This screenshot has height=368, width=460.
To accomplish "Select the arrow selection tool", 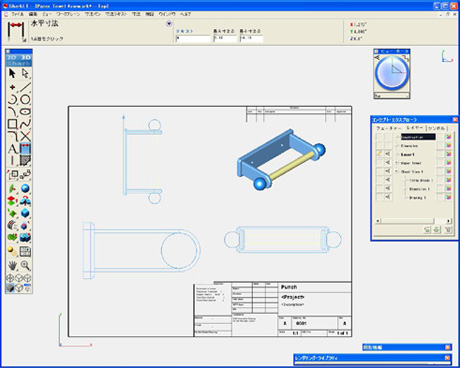I will coord(12,73).
